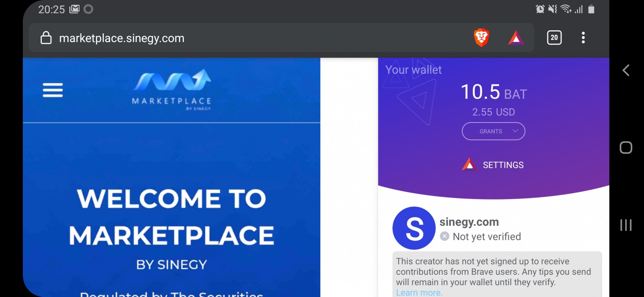Click the 2.55 USD balance value
Image resolution: width=644 pixels, height=297 pixels.
tap(494, 112)
